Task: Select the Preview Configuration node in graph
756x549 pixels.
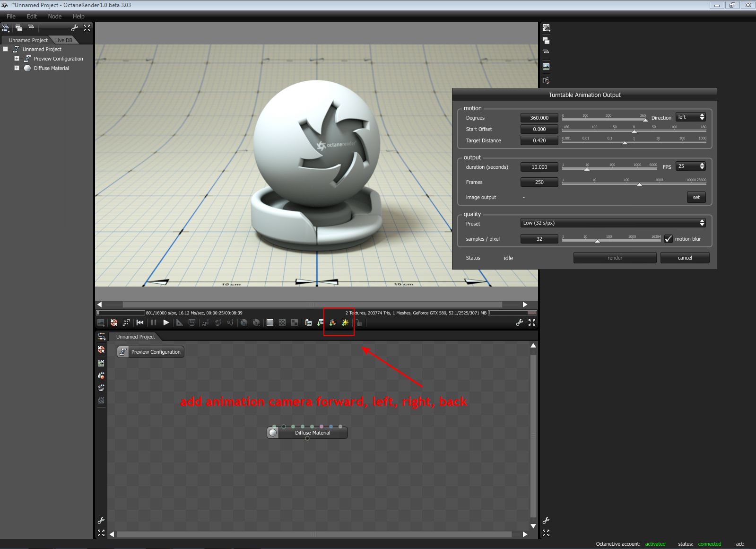Action: [150, 352]
